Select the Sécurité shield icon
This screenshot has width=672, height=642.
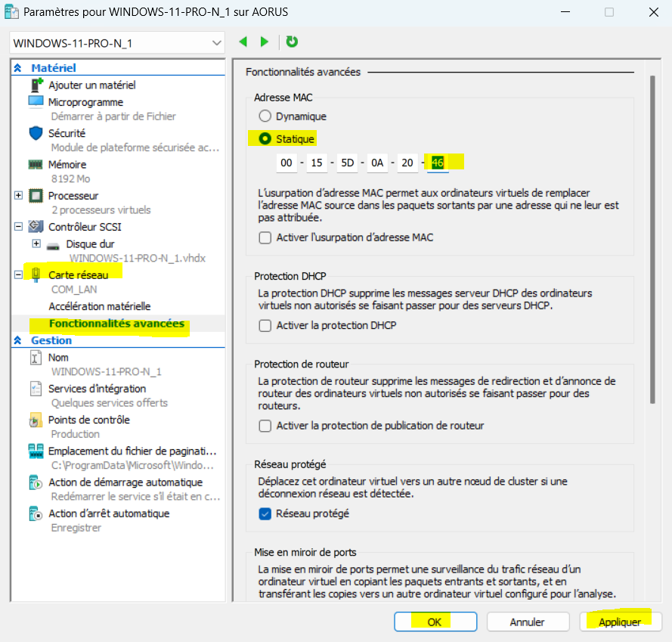[x=36, y=133]
